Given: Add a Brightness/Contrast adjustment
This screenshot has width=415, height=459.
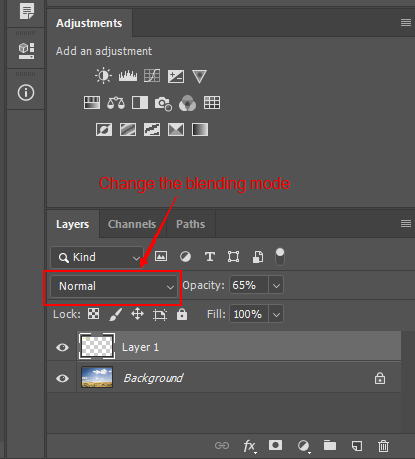Looking at the screenshot, I should point(103,76).
